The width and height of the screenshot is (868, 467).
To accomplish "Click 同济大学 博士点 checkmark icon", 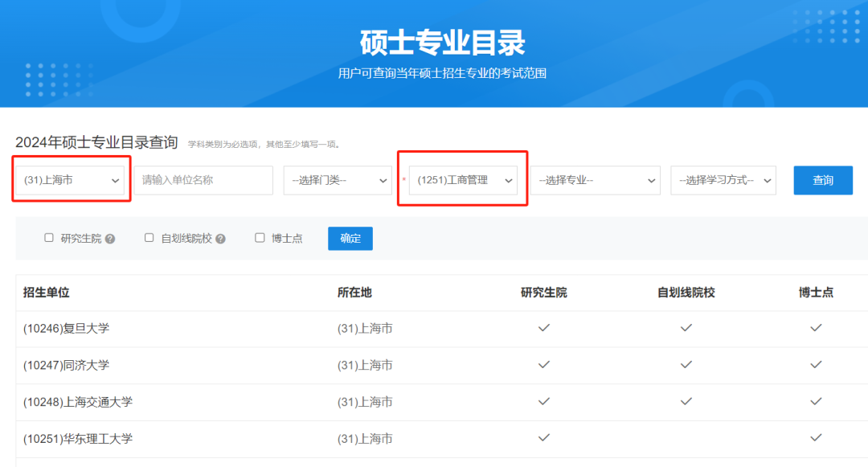I will click(x=816, y=365).
